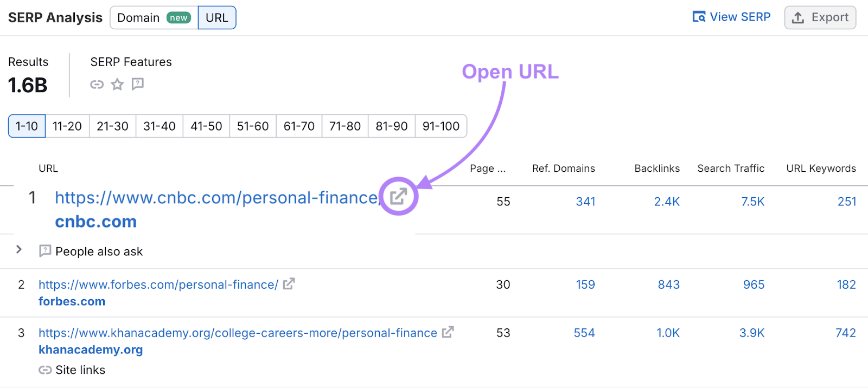This screenshot has height=388, width=868.
Task: Open the external-link icon beside forbes.com URL
Action: [x=289, y=283]
